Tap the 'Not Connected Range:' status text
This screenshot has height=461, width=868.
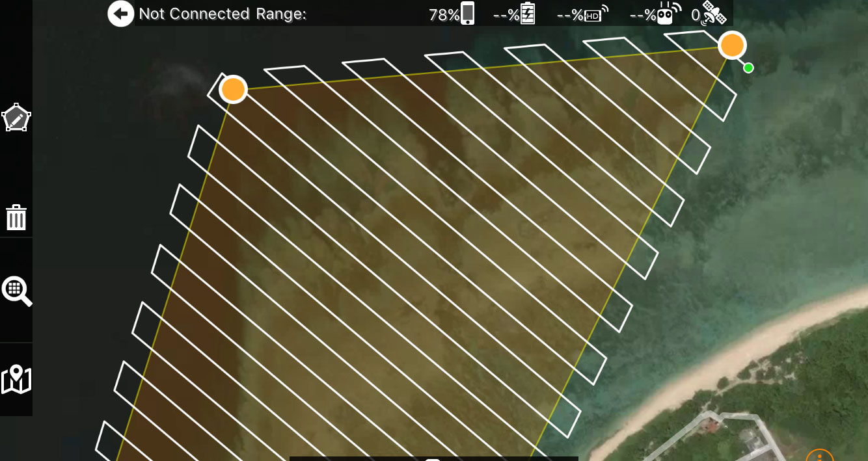(223, 14)
